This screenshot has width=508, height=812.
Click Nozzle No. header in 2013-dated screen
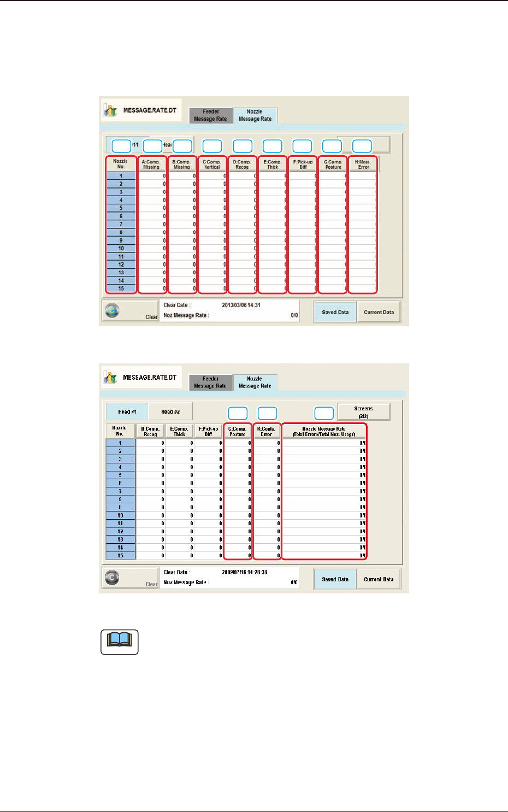pyautogui.click(x=121, y=164)
